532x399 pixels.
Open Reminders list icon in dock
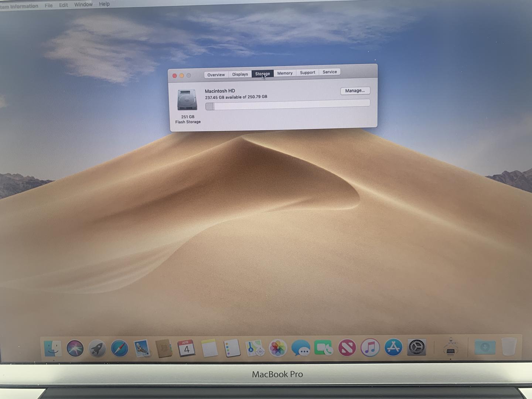(x=232, y=348)
